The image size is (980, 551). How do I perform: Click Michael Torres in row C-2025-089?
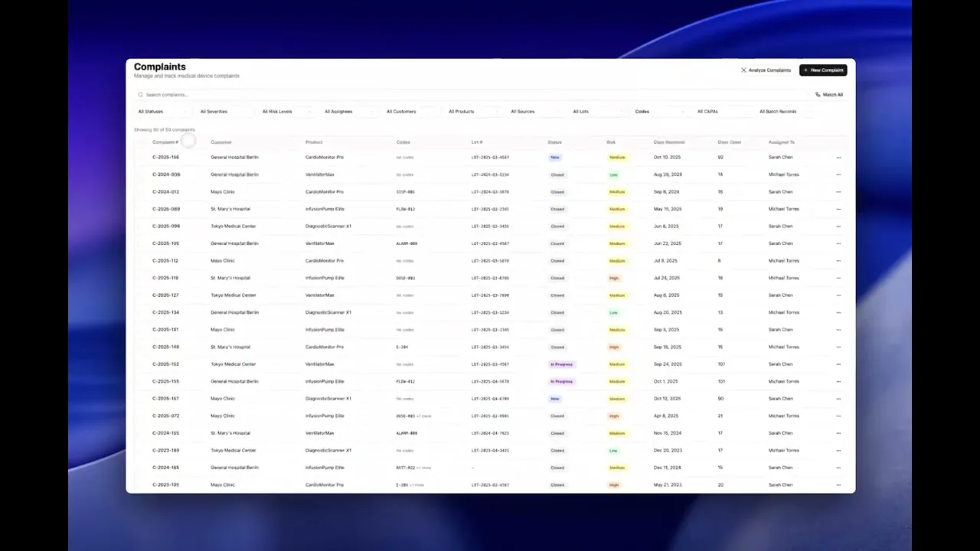[783, 209]
